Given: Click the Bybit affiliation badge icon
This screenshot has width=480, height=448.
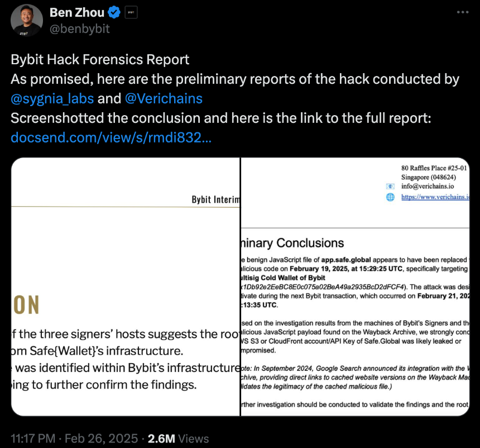Looking at the screenshot, I should [131, 12].
